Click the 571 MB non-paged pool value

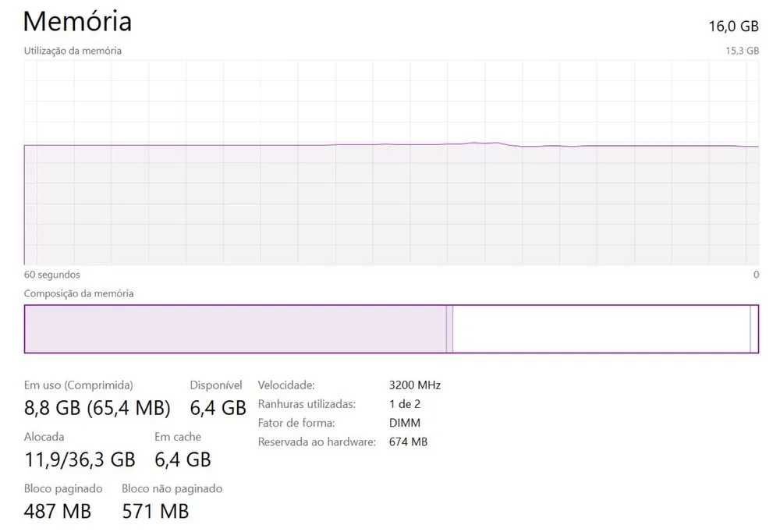coord(155,511)
